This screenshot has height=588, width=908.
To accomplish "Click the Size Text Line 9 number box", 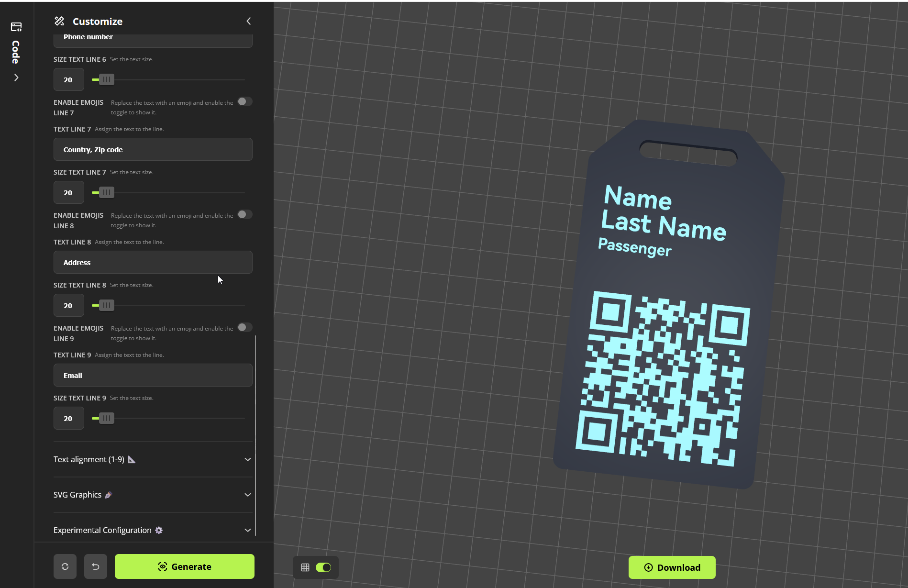I will 68,418.
